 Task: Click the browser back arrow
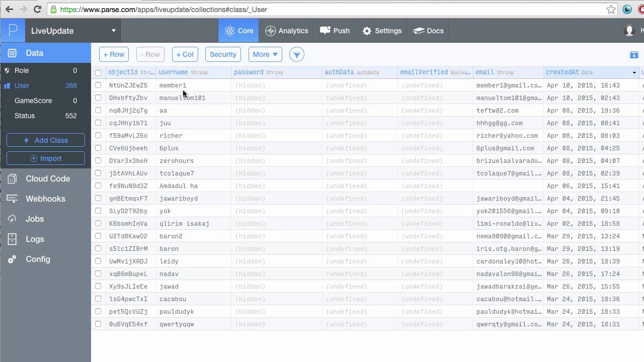pos(9,9)
